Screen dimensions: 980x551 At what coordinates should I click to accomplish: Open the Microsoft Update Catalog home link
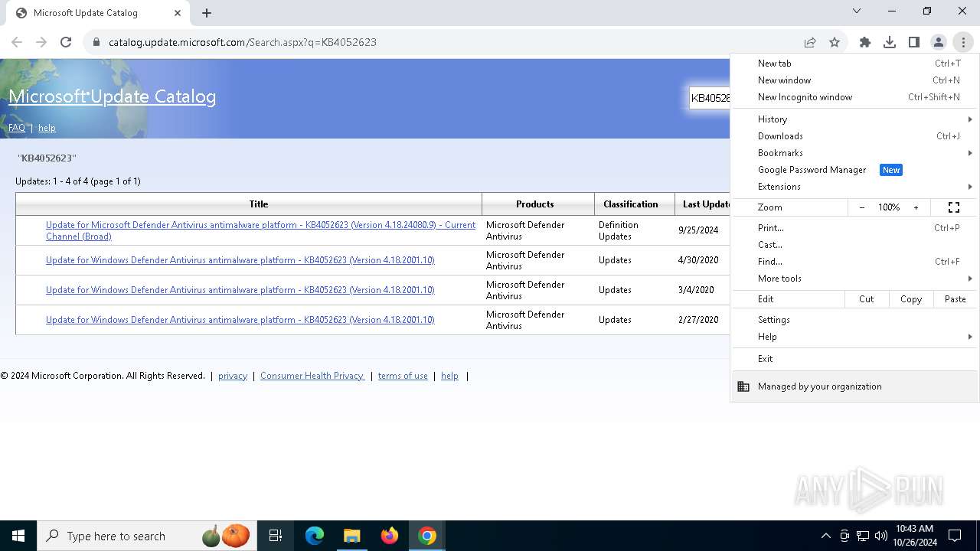[113, 96]
